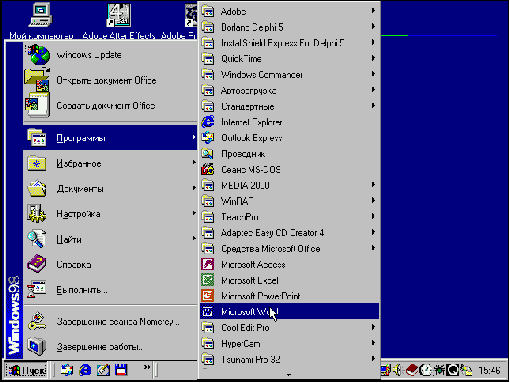Image resolution: width=510 pixels, height=383 pixels.
Task: Open Internet Explorer from Programs menu
Action: (289, 122)
